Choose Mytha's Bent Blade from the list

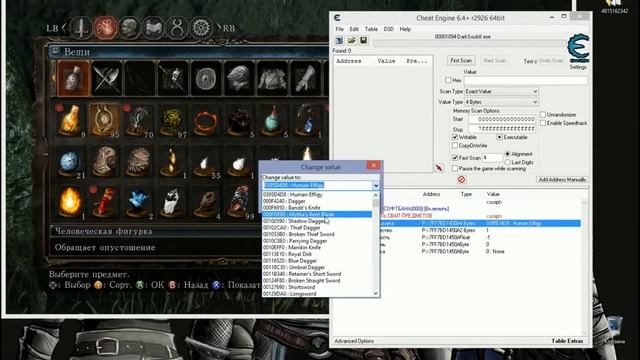(x=317, y=214)
